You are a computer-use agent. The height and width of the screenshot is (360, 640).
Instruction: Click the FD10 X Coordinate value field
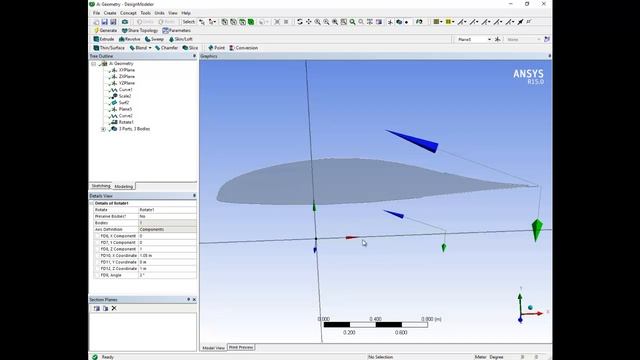167,256
